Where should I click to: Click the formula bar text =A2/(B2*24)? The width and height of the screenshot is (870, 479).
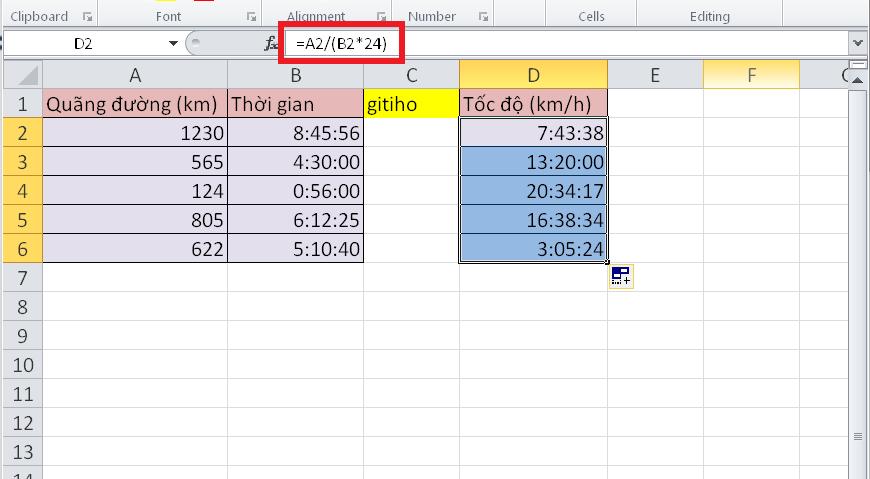(x=341, y=43)
